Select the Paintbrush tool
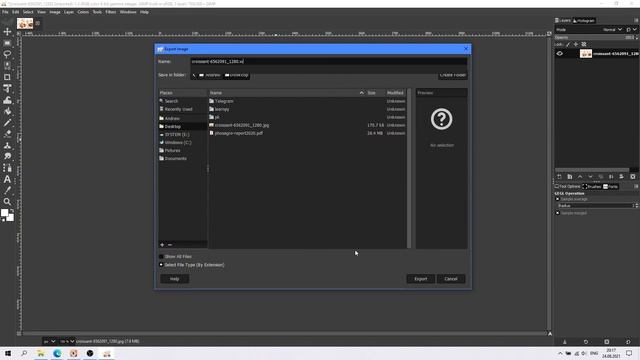Screen dimensions: 640x360 point(7,122)
